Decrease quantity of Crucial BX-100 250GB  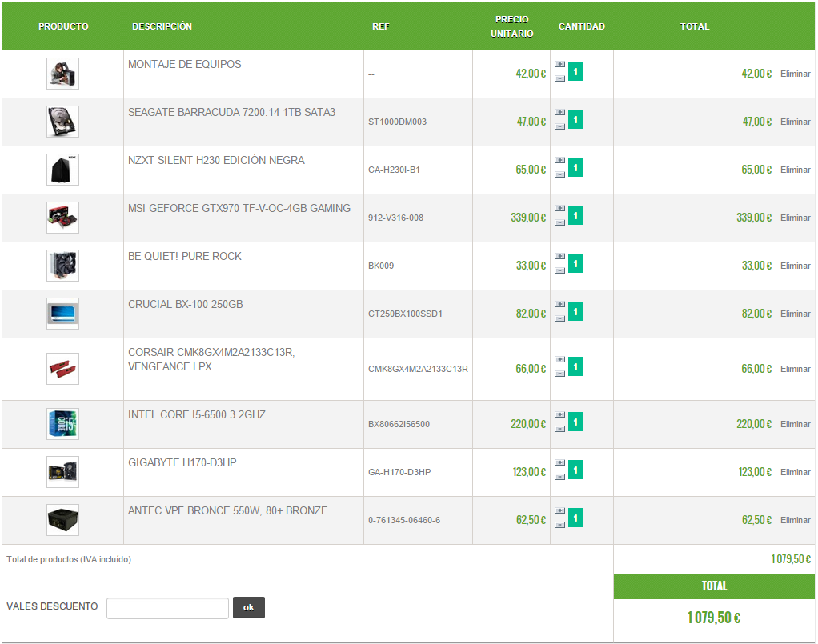tap(559, 318)
